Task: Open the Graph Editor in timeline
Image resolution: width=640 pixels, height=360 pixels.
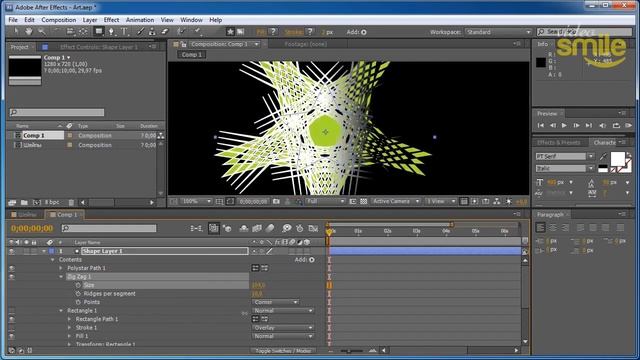Action: pyautogui.click(x=313, y=228)
